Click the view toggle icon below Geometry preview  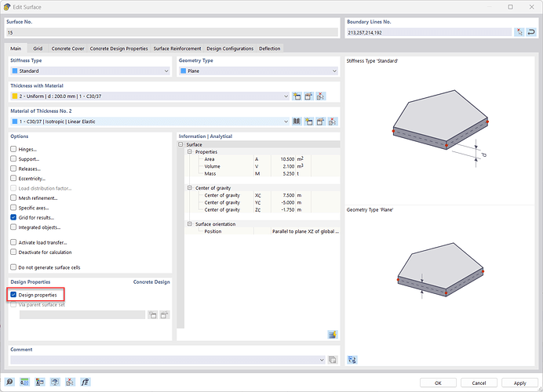(352, 359)
